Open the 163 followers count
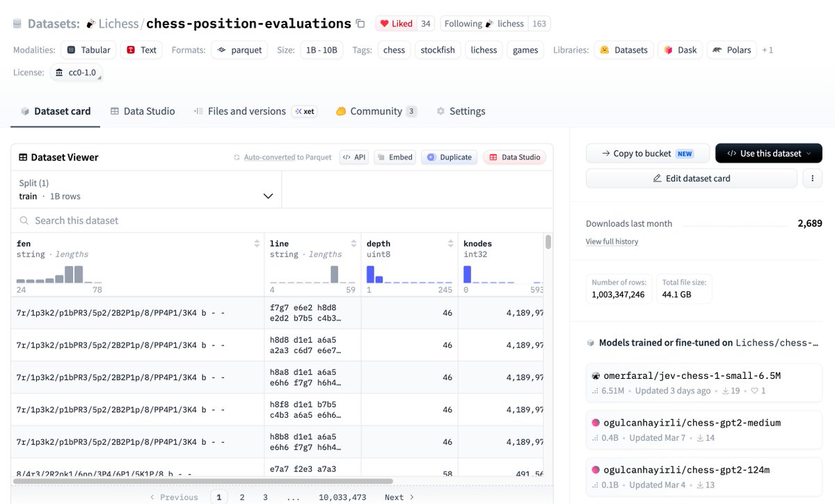This screenshot has width=835, height=504. coord(539,24)
